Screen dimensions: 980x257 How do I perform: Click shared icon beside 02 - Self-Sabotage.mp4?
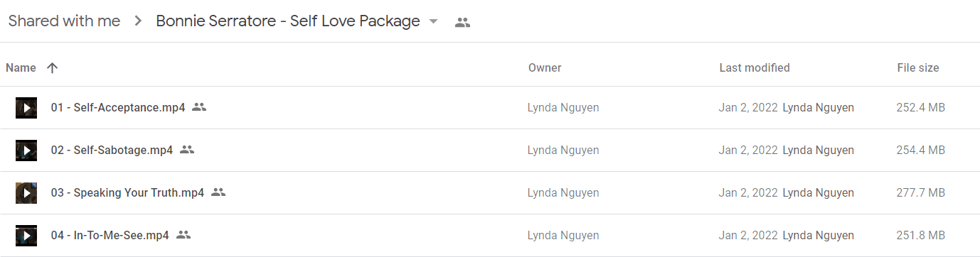coord(187,150)
